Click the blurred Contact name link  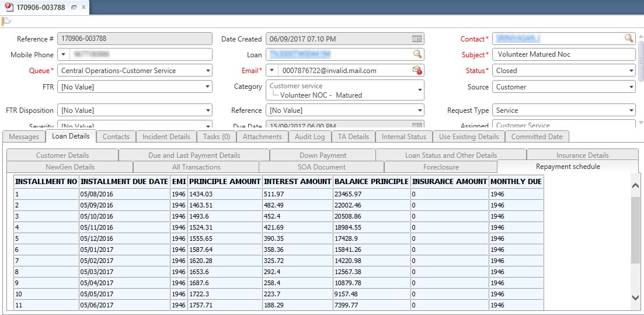coord(517,39)
